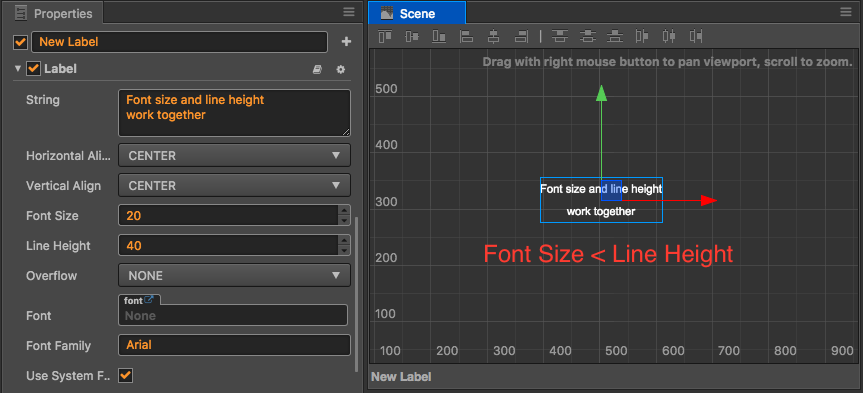Uncheck Use System Font checkbox
This screenshot has height=393, width=863.
pyautogui.click(x=125, y=376)
